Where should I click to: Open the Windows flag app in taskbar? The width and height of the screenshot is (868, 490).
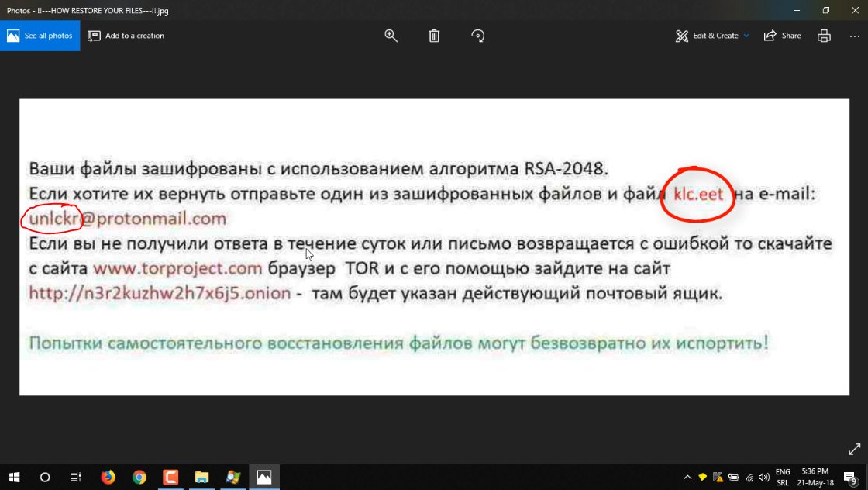pyautogui.click(x=233, y=478)
